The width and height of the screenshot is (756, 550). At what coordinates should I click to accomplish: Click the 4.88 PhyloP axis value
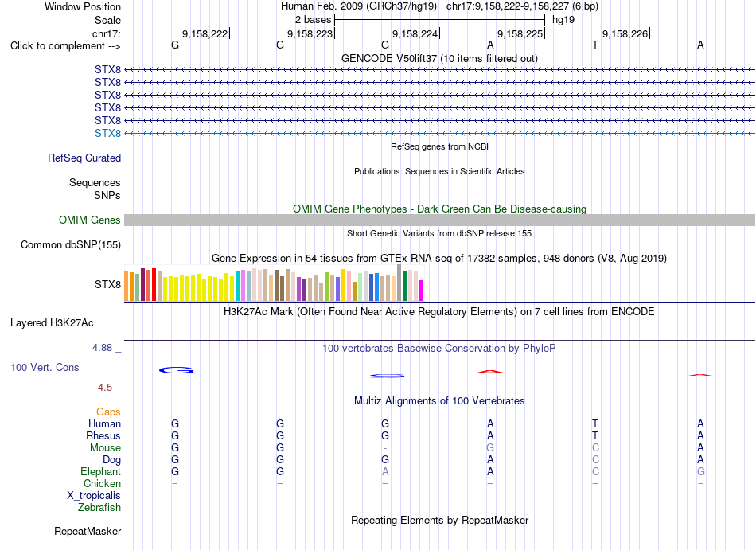pyautogui.click(x=102, y=348)
